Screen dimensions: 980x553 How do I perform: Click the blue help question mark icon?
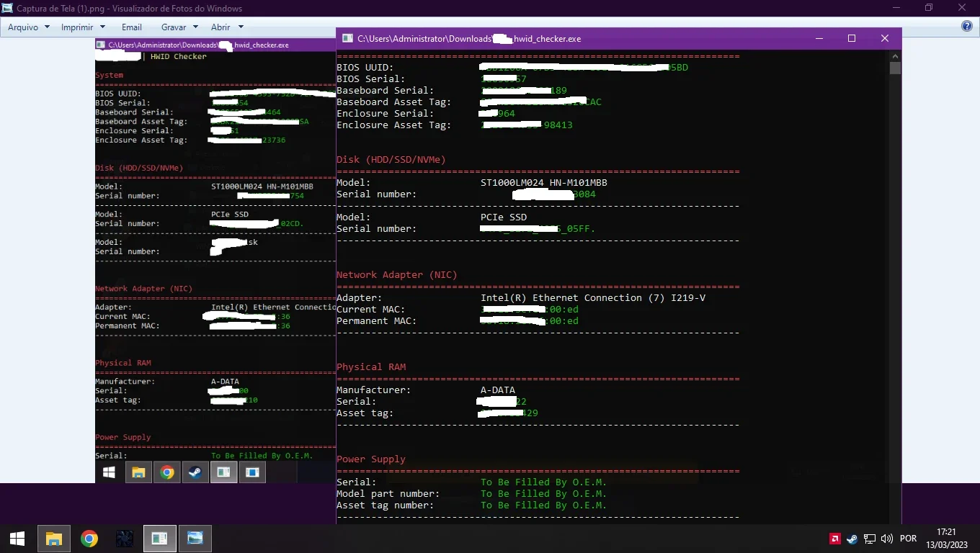(x=967, y=27)
